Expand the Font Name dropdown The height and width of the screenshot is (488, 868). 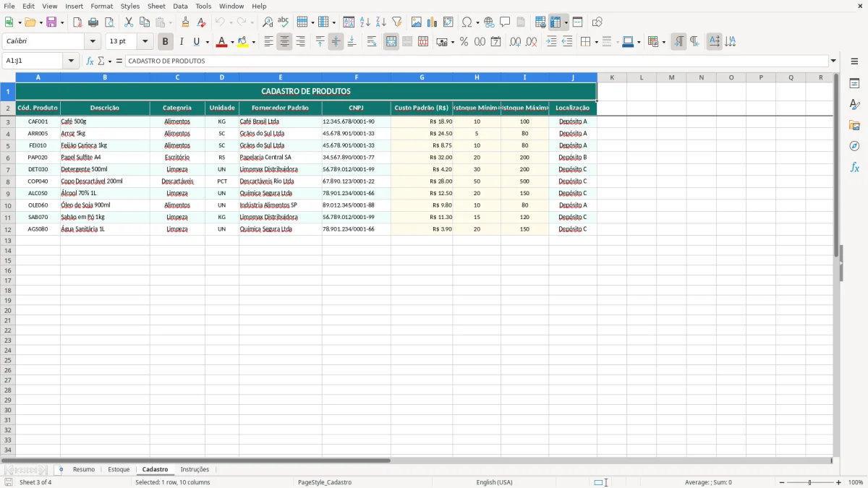tap(93, 42)
